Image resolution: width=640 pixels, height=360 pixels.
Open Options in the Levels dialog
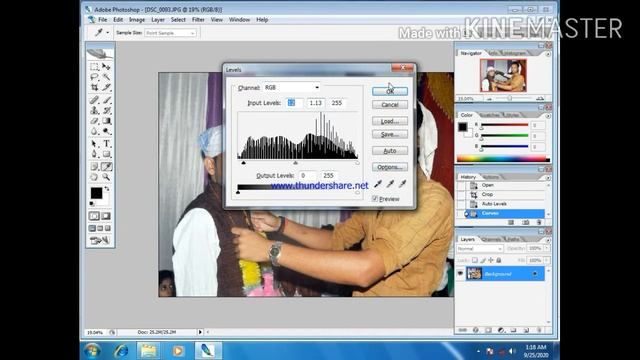click(390, 167)
